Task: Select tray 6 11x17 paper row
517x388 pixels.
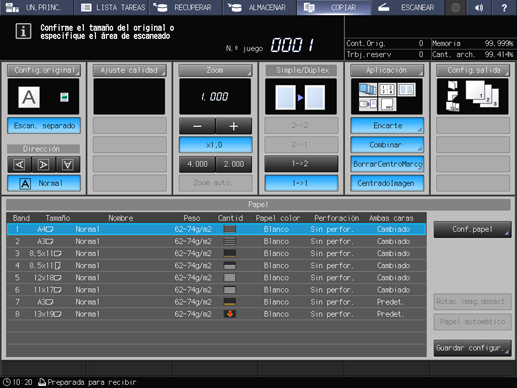Action: 216,290
